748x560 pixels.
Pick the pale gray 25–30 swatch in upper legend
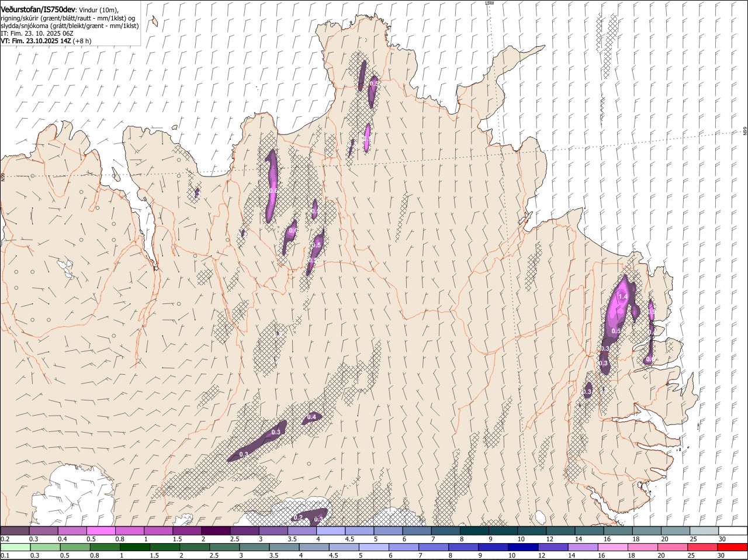704,531
